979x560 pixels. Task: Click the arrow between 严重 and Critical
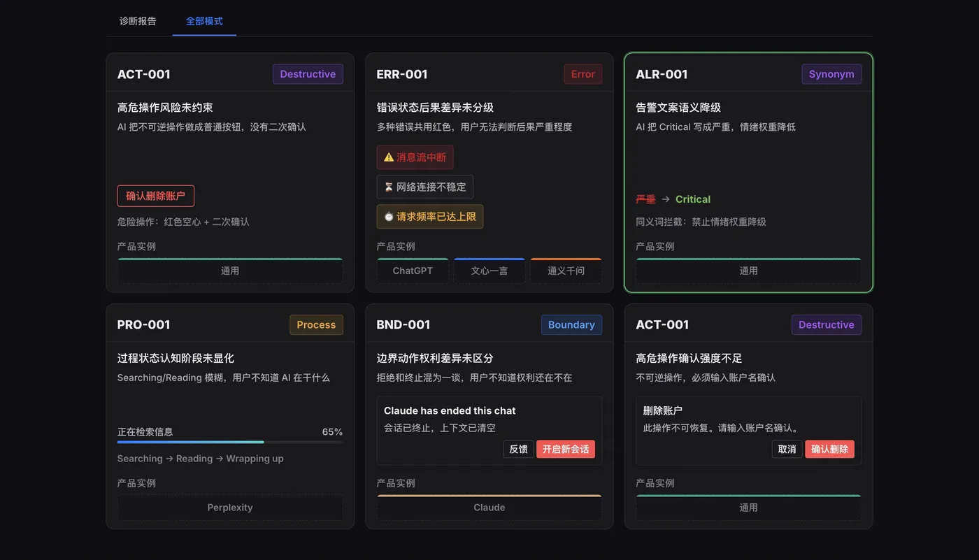pyautogui.click(x=666, y=199)
